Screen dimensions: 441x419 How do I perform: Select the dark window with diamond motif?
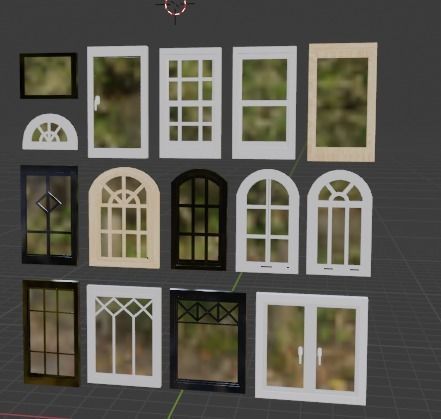(x=49, y=215)
